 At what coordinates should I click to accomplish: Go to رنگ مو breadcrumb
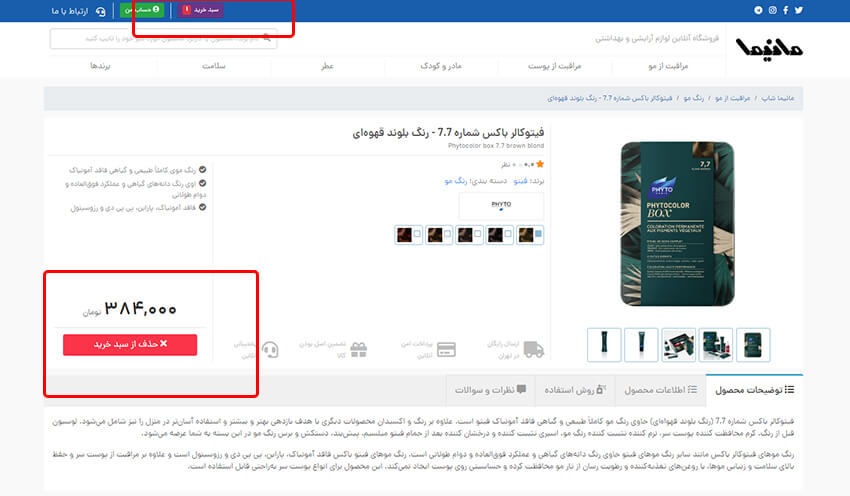[x=693, y=98]
